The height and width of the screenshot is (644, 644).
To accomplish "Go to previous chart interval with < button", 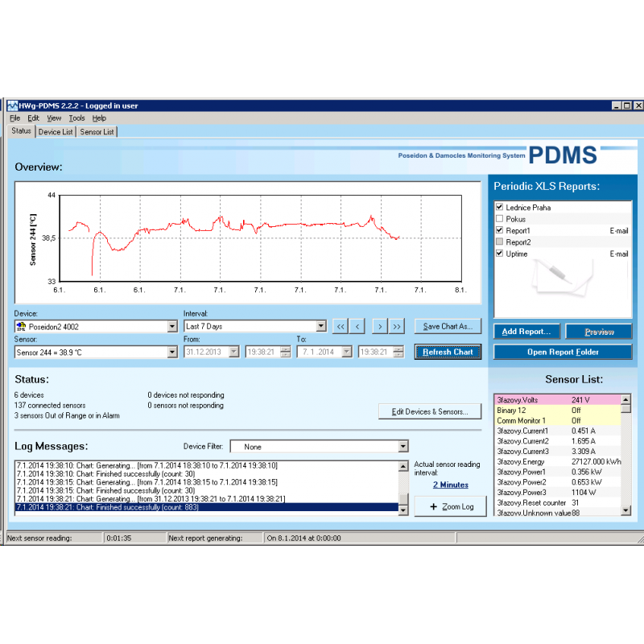I will click(x=358, y=326).
